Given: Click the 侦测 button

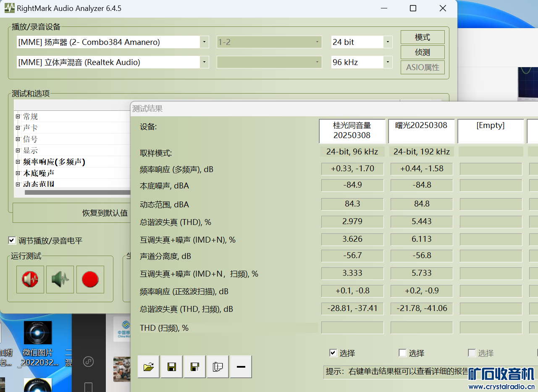Looking at the screenshot, I should [423, 52].
